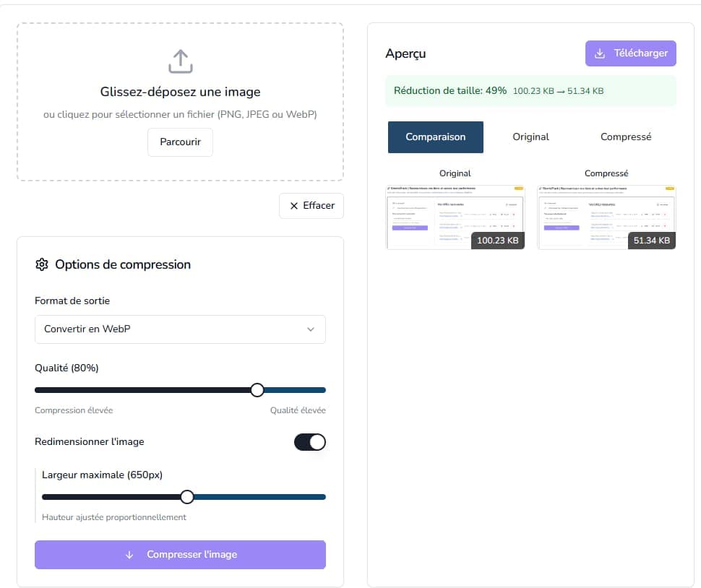Click the 'Qualité (80%)' label
This screenshot has height=588, width=701.
pos(66,368)
